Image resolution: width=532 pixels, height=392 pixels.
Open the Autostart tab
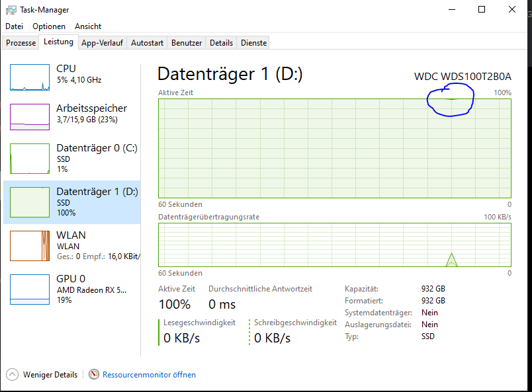pyautogui.click(x=148, y=43)
